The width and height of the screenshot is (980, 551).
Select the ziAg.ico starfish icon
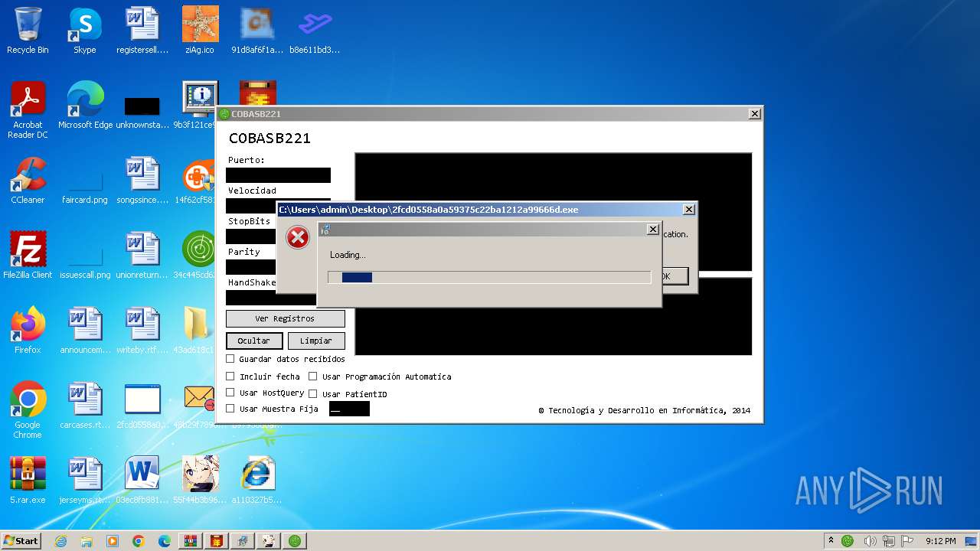pyautogui.click(x=200, y=31)
